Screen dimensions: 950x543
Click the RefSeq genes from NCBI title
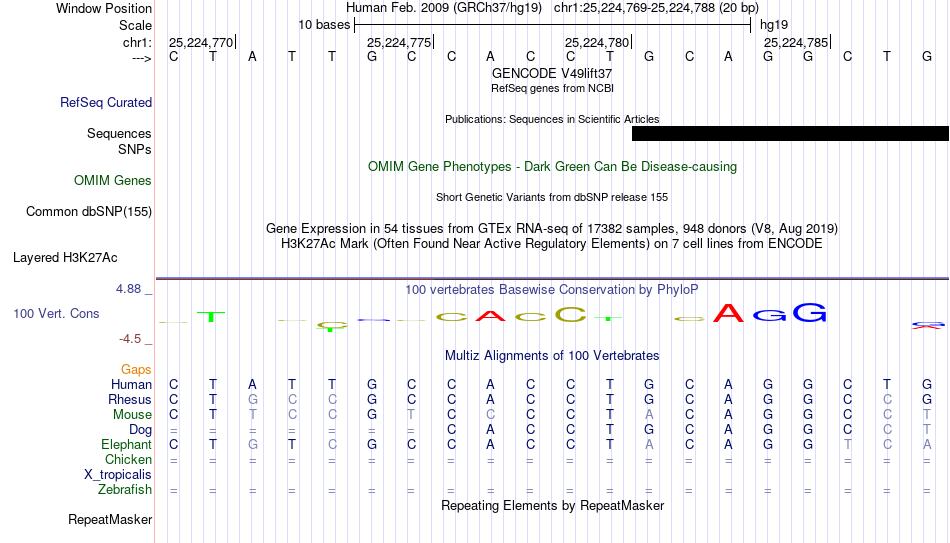pos(552,88)
